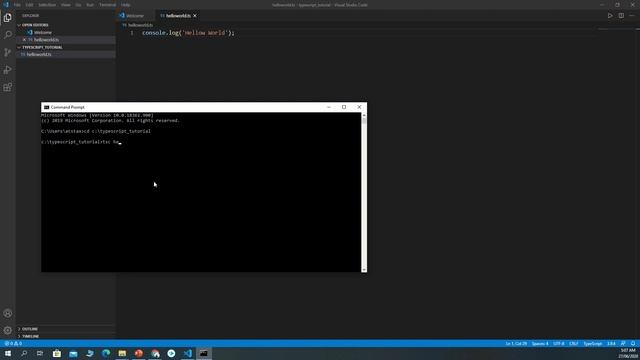Open the red PowerPoint icon on the taskbar
The image size is (640, 360).
point(138,353)
